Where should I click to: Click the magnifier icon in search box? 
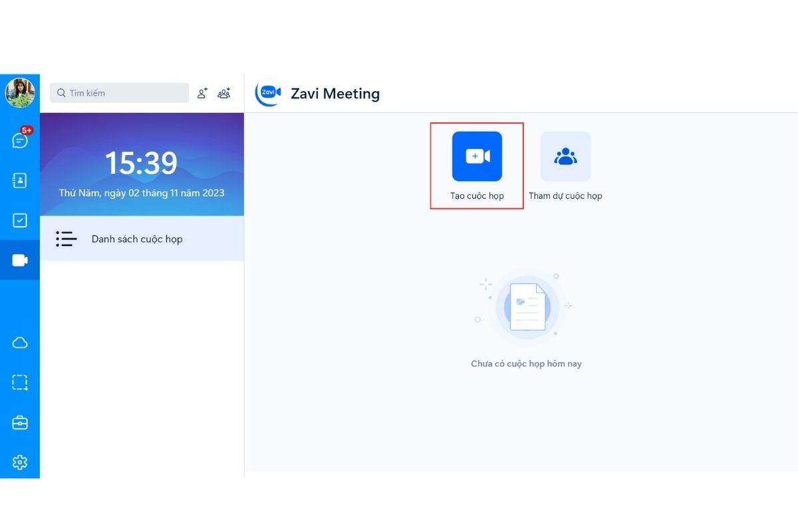(x=61, y=93)
